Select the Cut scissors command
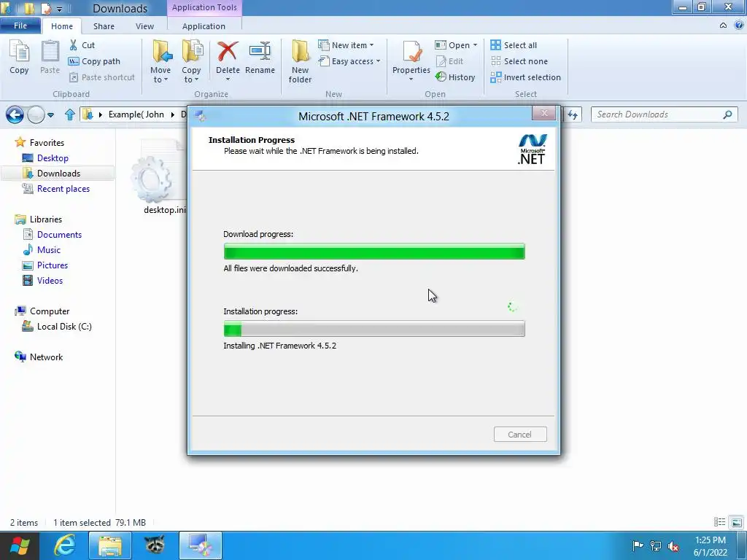This screenshot has height=560, width=747. tap(82, 45)
